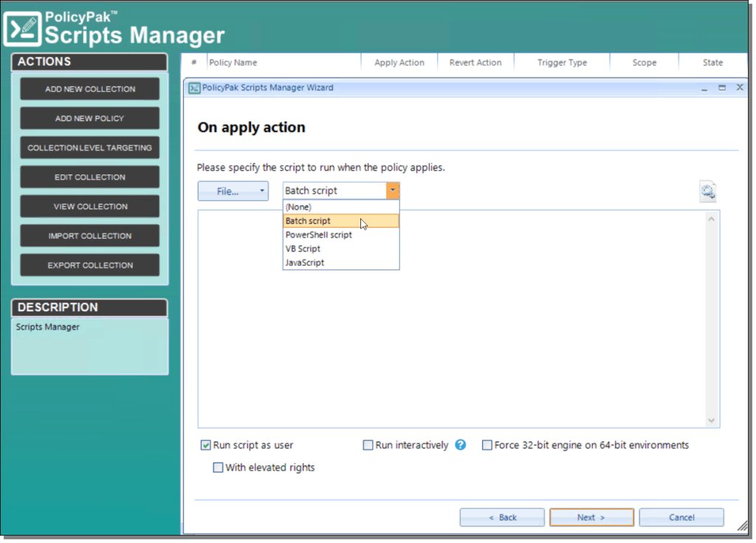The image size is (756, 543).
Task: Select PowerShell script from the dropdown list
Action: click(318, 234)
